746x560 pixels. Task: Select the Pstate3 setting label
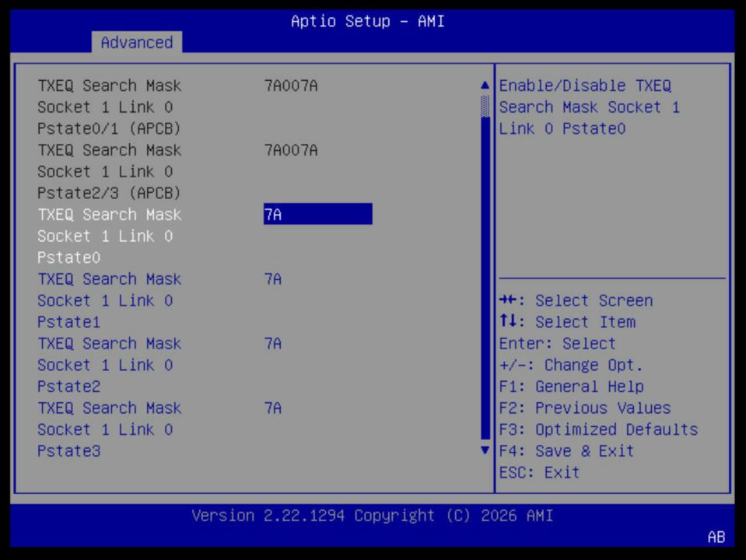[110, 429]
